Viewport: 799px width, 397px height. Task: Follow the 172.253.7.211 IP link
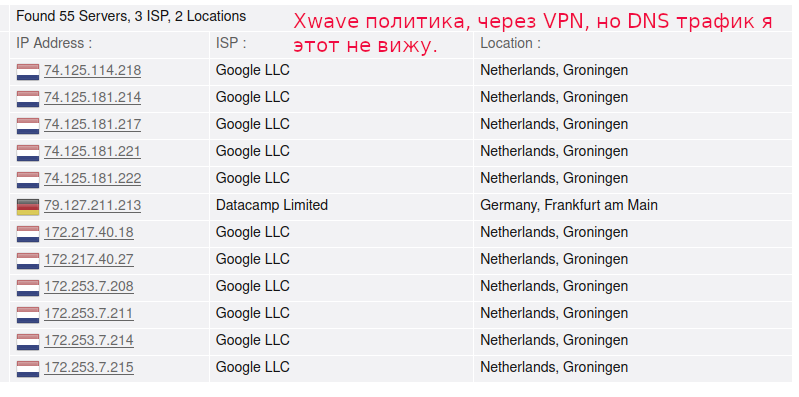point(89,313)
